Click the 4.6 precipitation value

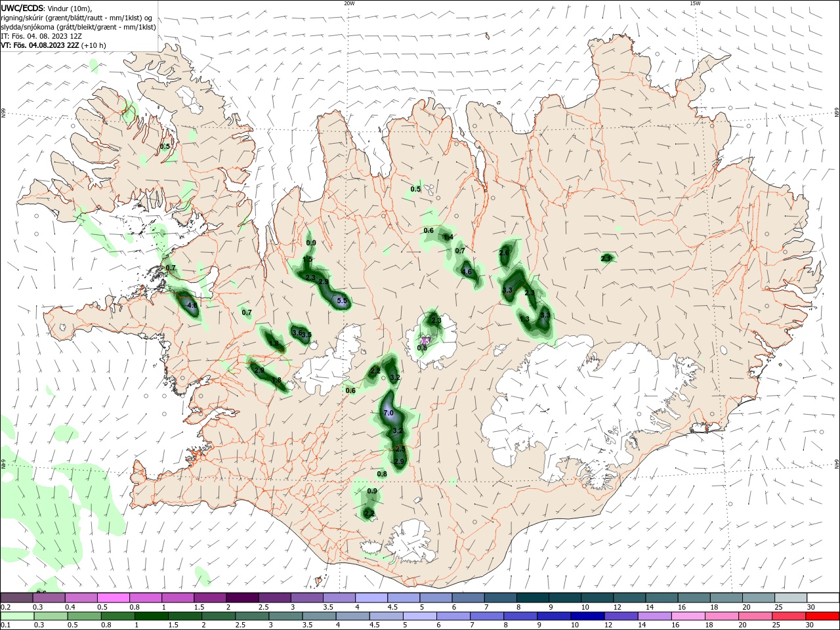pos(467,272)
